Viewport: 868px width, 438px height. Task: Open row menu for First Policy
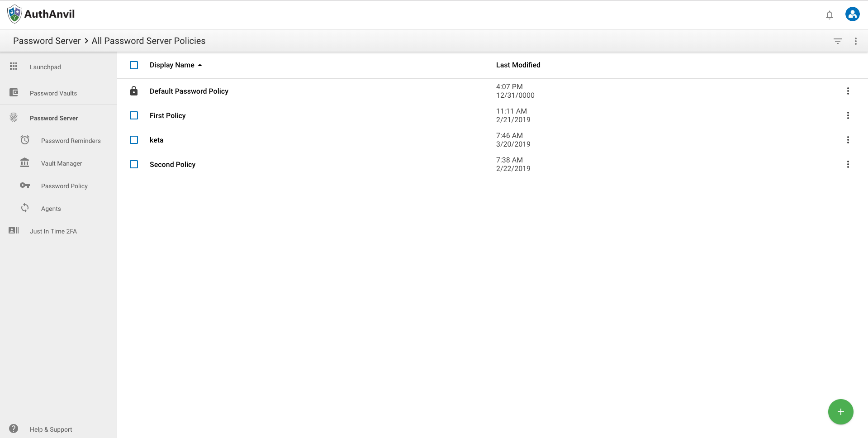(848, 115)
